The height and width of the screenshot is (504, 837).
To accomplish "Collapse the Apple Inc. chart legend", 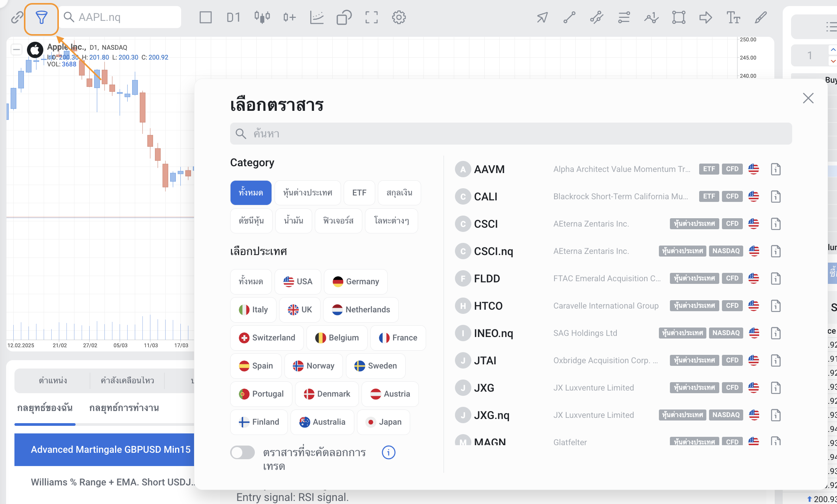I will [16, 49].
